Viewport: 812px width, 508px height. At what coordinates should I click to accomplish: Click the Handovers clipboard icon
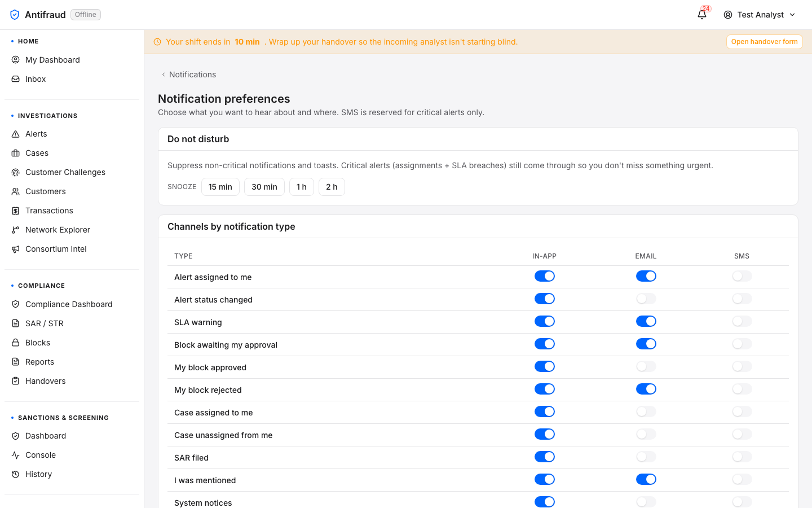click(x=16, y=381)
